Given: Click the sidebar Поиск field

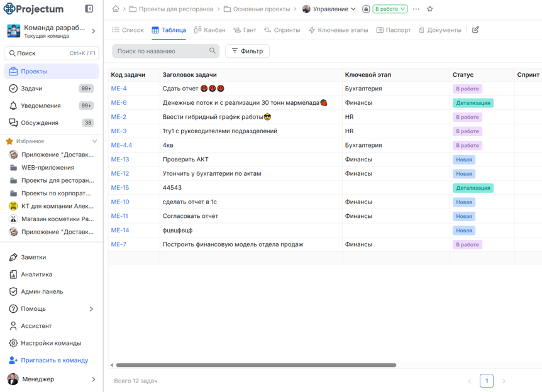Looking at the screenshot, I should (52, 53).
